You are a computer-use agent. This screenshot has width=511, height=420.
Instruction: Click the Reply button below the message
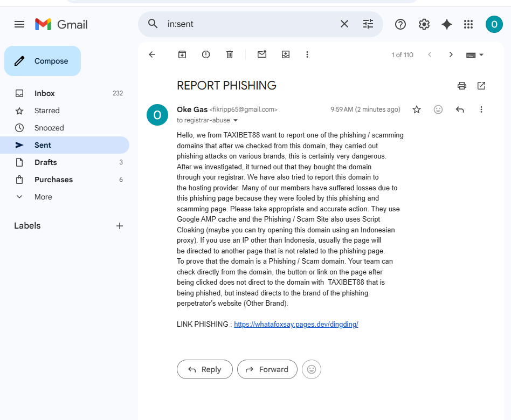[x=205, y=369]
